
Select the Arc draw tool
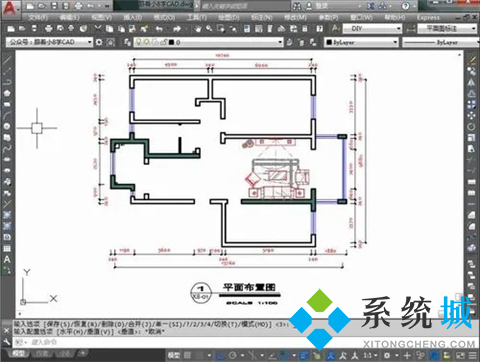pyautogui.click(x=7, y=115)
